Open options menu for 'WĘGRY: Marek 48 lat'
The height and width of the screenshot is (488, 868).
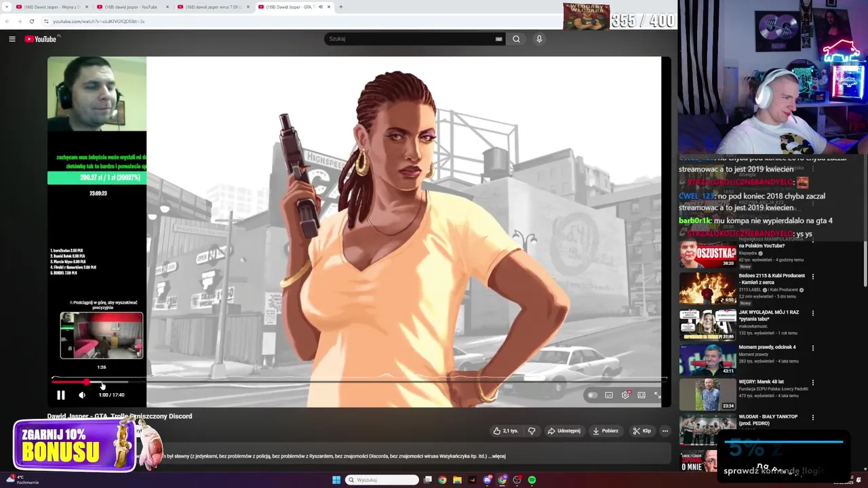pos(812,383)
